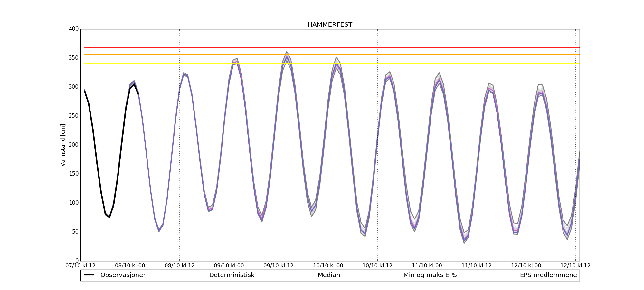The image size is (644, 290).
Task: Click the blue Deterministisk legend line sample
Action: tap(198, 275)
